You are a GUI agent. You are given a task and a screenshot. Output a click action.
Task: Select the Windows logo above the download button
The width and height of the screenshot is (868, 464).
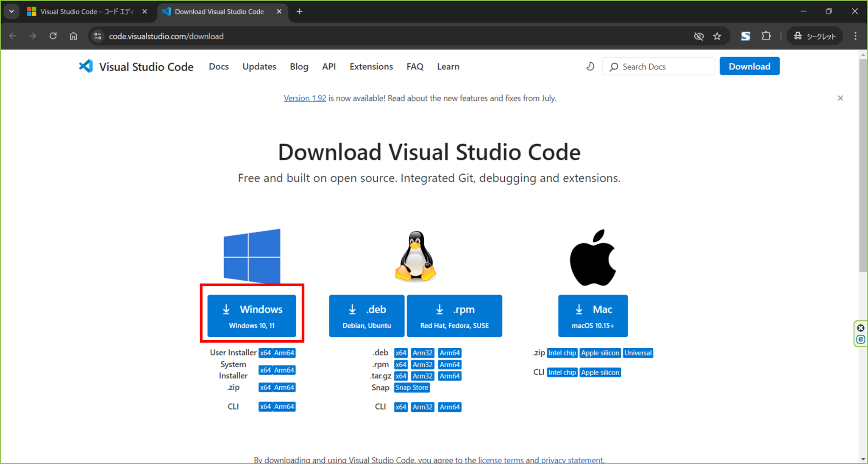click(251, 256)
